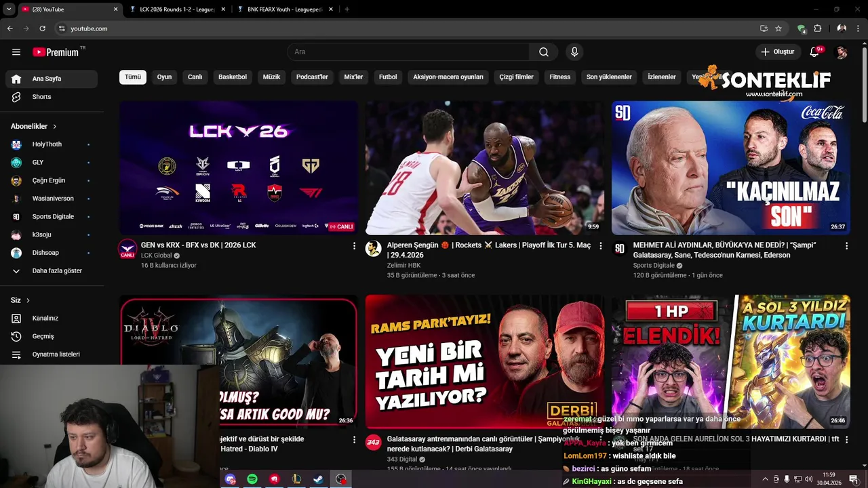Expand the Siz section chevron
Viewport: 868px width, 488px height.
click(x=28, y=300)
